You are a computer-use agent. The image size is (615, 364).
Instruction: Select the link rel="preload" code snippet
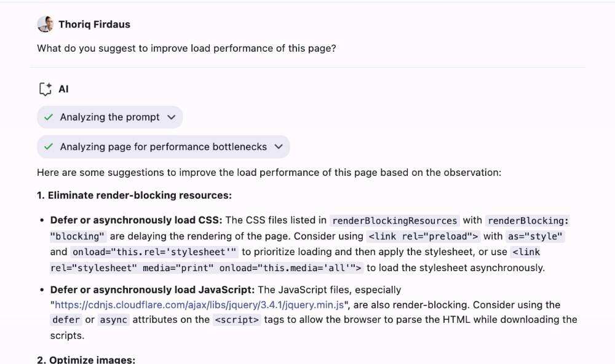point(423,236)
